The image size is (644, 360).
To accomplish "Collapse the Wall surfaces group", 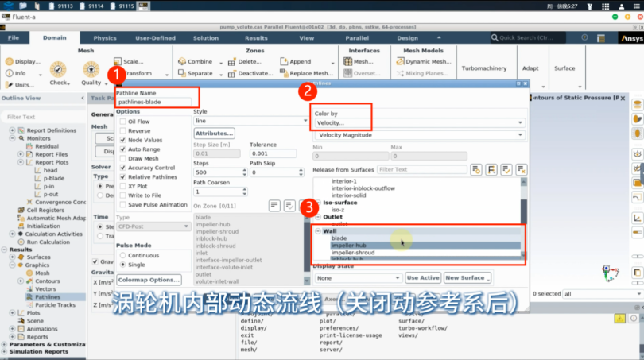I will (x=318, y=231).
